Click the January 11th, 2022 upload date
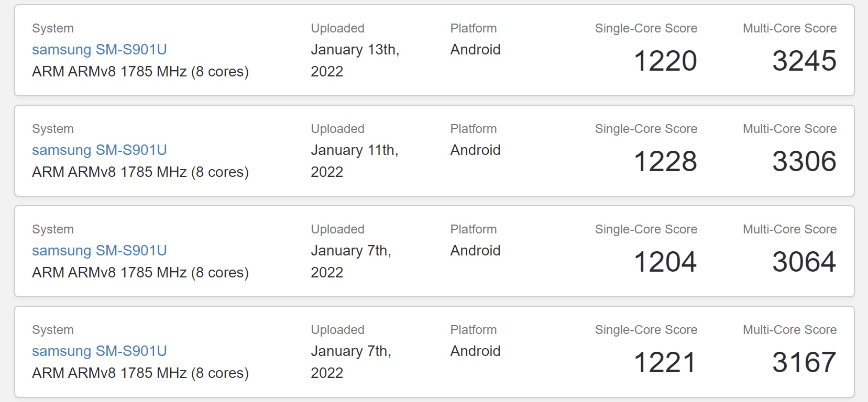The width and height of the screenshot is (868, 402). point(355,161)
